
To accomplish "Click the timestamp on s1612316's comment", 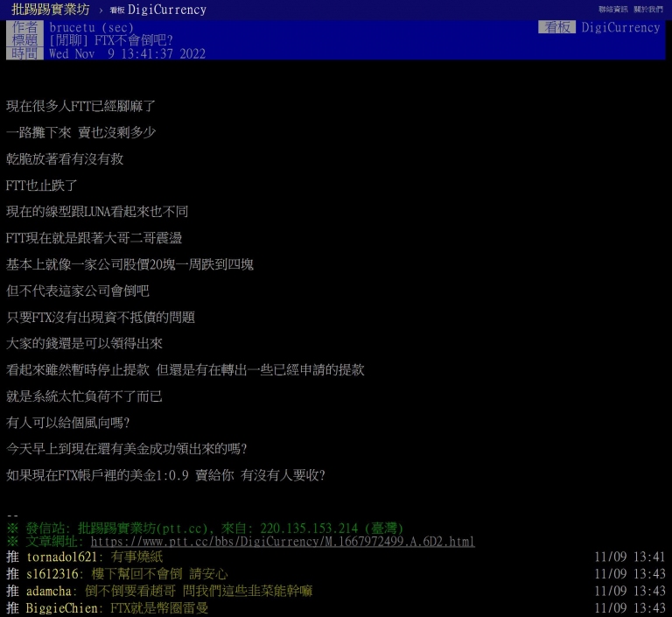I will tap(630, 574).
